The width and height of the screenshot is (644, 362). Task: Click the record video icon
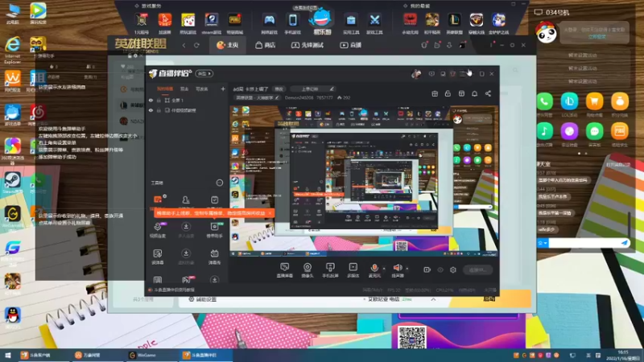click(x=427, y=270)
